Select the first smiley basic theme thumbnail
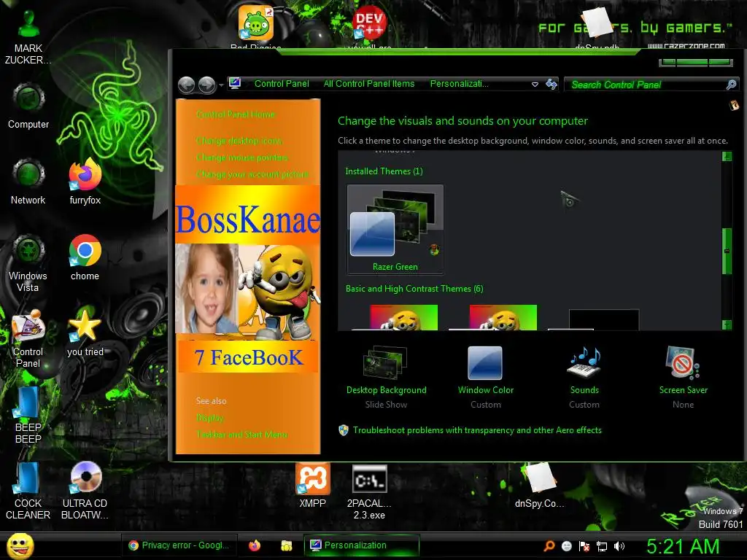Viewport: 747px width, 560px height. [395, 317]
